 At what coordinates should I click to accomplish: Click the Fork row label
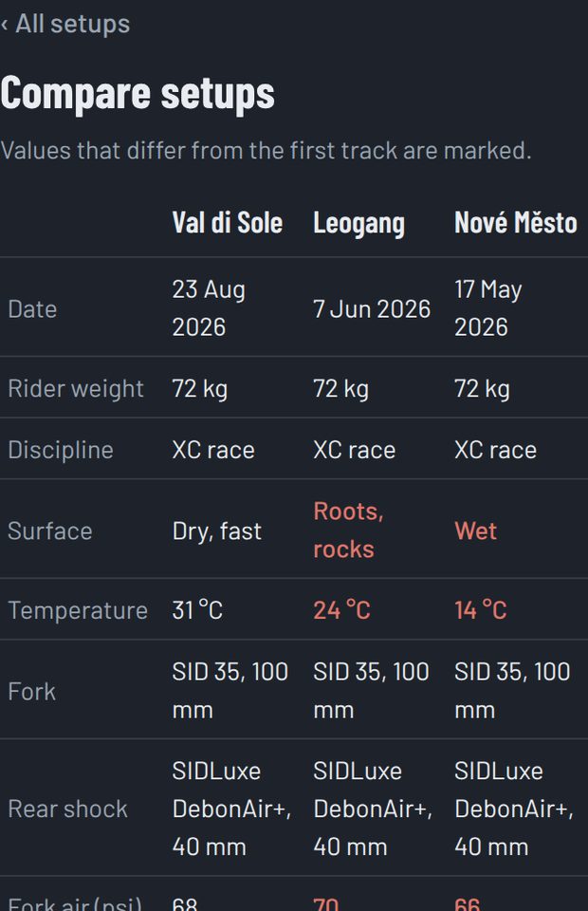point(32,692)
